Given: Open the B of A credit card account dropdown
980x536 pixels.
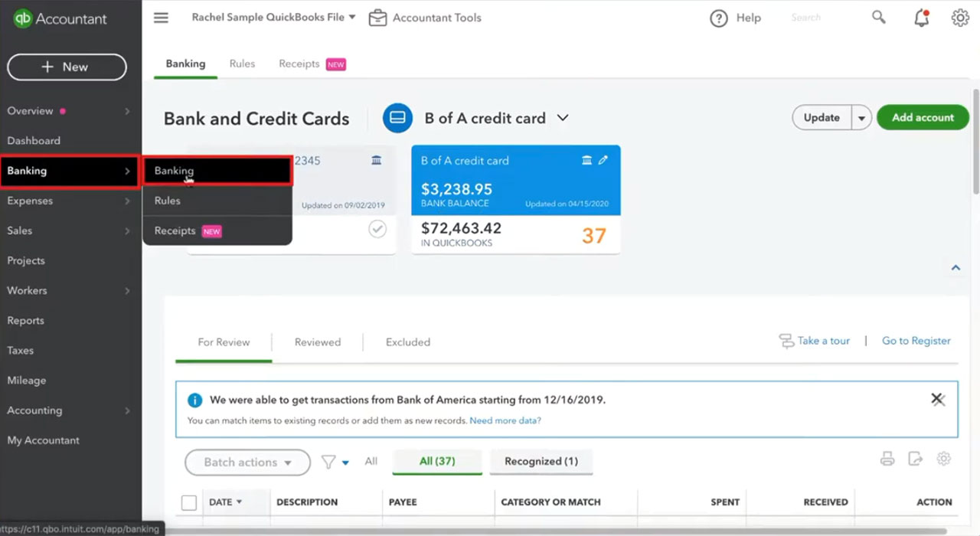Looking at the screenshot, I should pyautogui.click(x=563, y=118).
